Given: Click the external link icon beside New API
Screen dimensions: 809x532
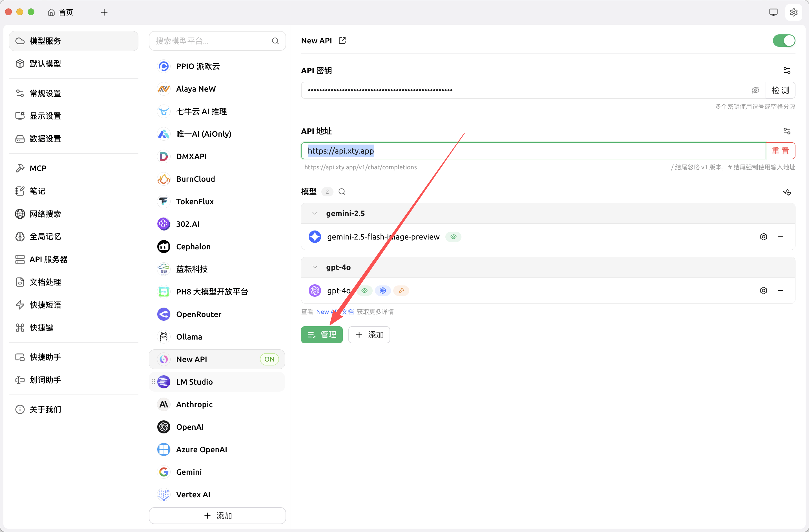Looking at the screenshot, I should (x=342, y=40).
